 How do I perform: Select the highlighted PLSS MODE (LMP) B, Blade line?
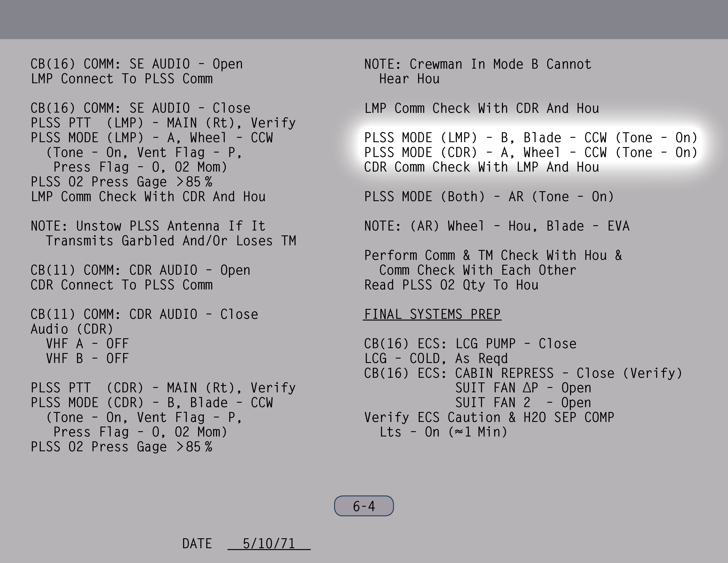click(x=530, y=138)
